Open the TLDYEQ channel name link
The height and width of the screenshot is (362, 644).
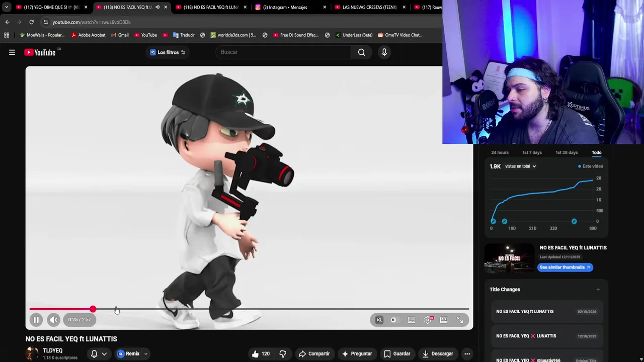point(53,350)
